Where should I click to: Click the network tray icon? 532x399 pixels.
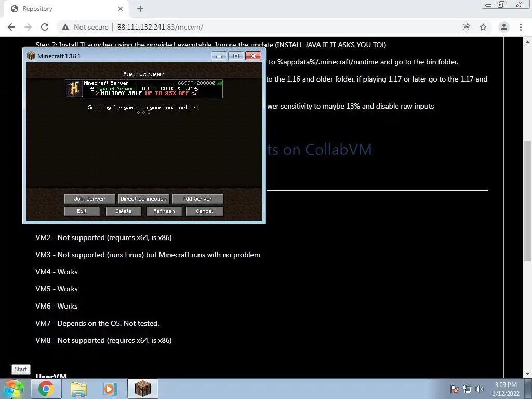click(467, 389)
